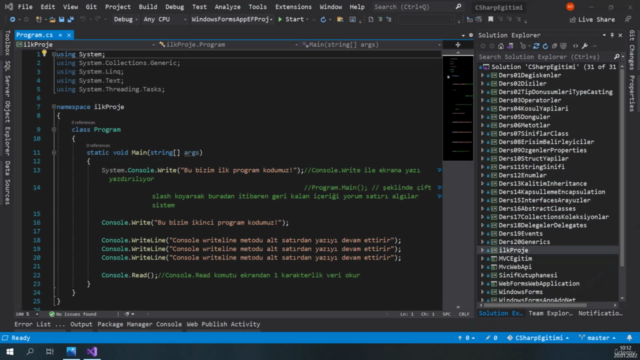
Task: Select Ders11StringSinifi in Solution Explorer
Action: pyautogui.click(x=531, y=167)
